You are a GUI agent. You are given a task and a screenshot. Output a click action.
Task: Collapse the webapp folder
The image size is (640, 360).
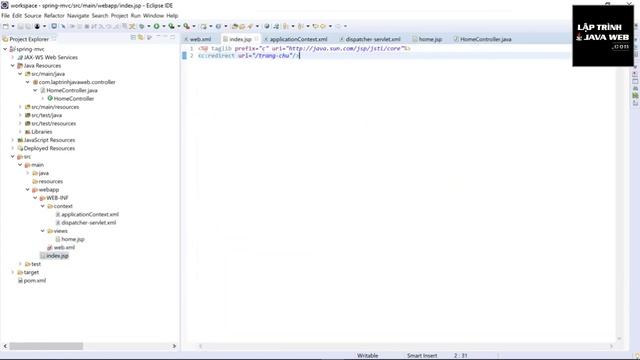point(28,189)
